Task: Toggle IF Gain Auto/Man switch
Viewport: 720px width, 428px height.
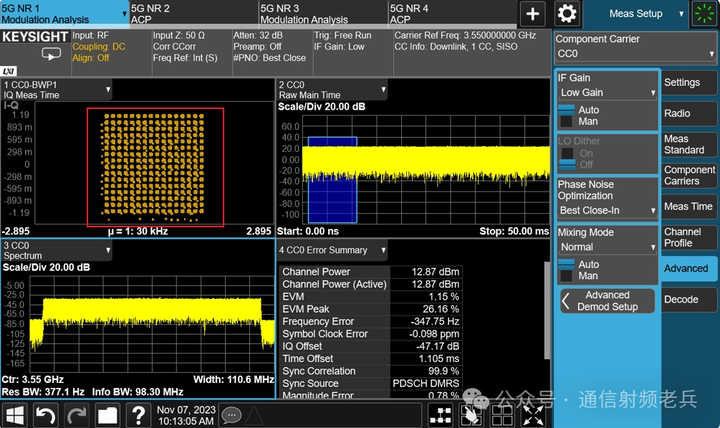Action: click(x=565, y=116)
